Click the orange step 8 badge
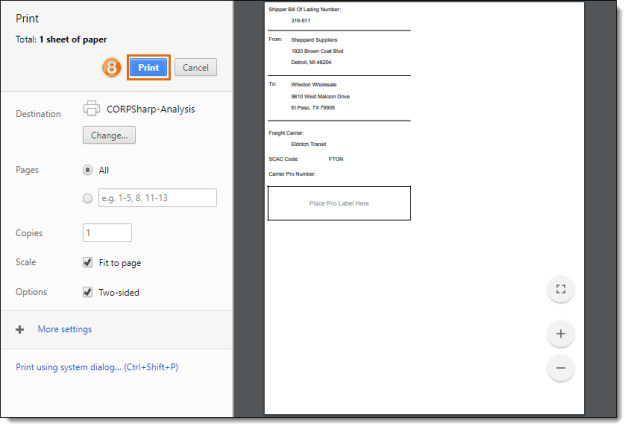The image size is (628, 429). (113, 67)
